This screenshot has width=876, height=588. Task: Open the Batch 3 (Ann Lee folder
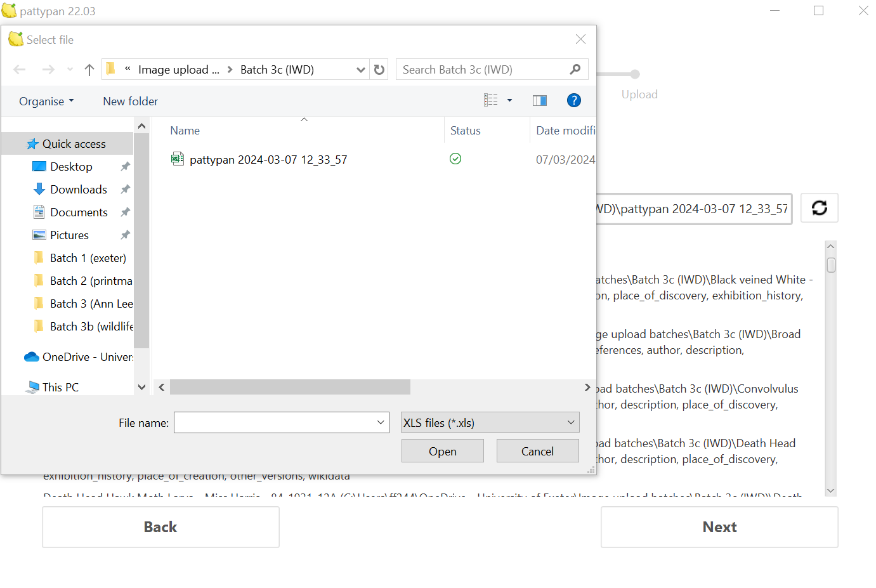pyautogui.click(x=91, y=304)
